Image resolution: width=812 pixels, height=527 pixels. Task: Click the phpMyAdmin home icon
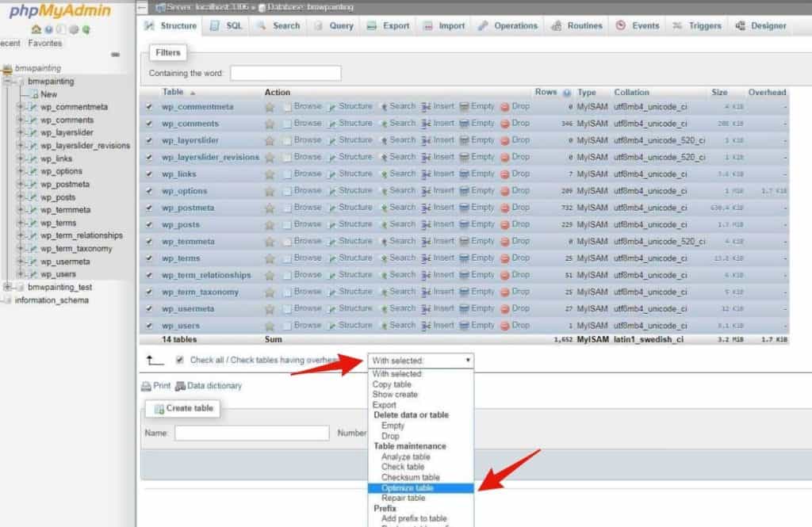click(x=38, y=29)
